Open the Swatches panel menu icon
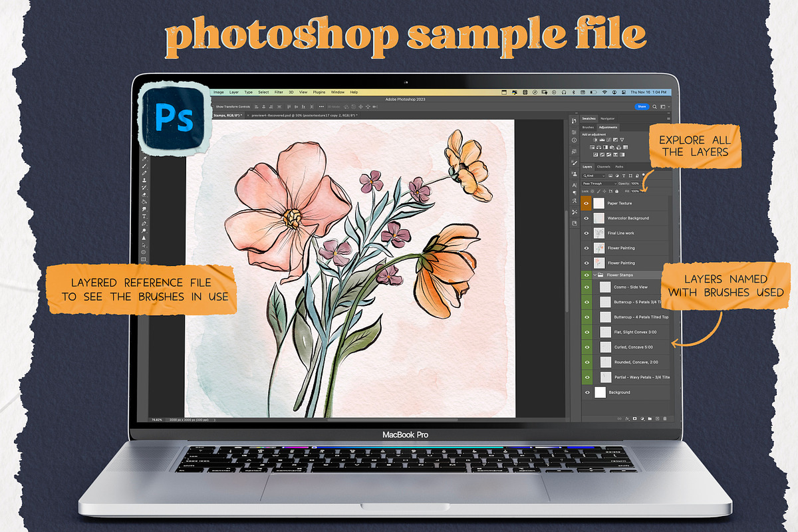Screen dimensions: 798x532 tap(668, 118)
